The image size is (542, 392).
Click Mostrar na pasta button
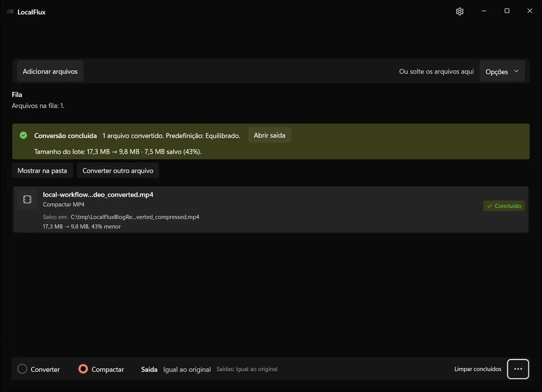42,171
